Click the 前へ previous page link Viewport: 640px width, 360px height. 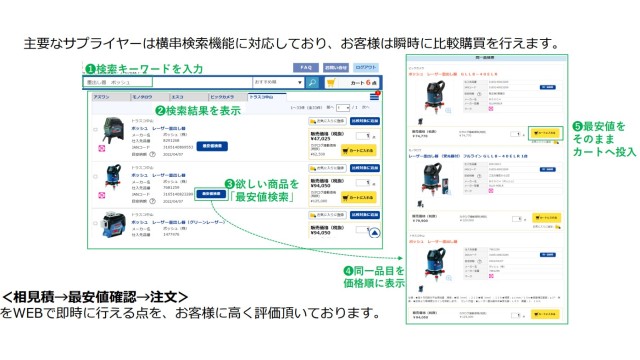click(x=330, y=107)
